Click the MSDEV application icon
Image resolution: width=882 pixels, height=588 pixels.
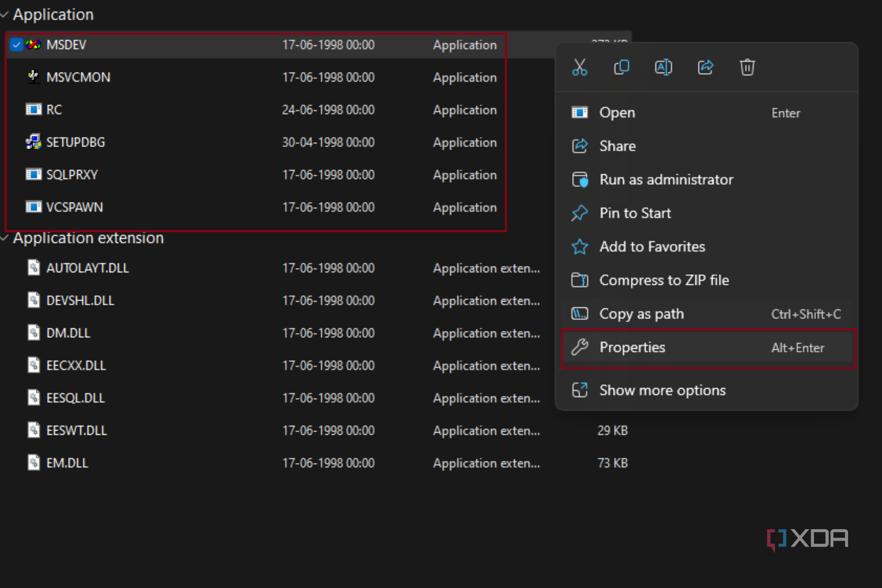point(33,45)
